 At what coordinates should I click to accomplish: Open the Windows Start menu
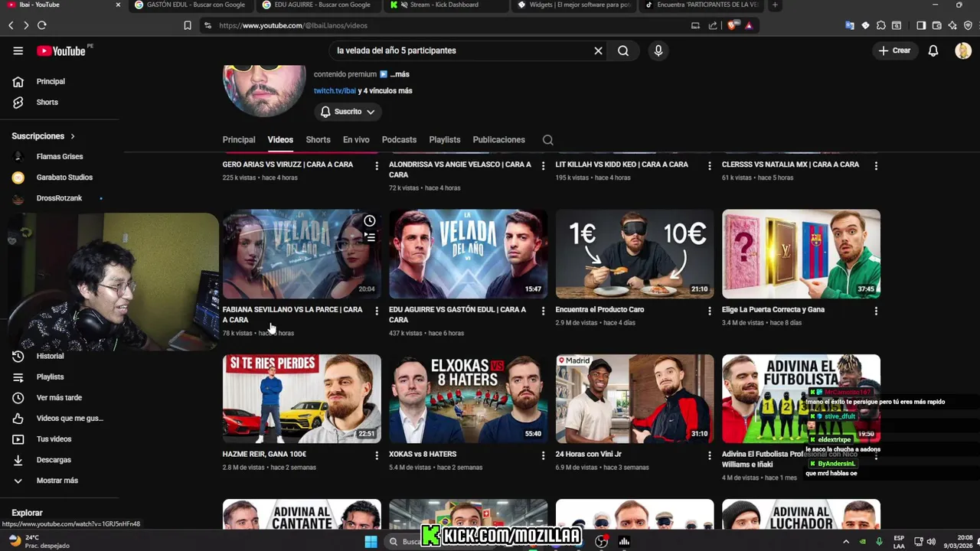pyautogui.click(x=371, y=542)
